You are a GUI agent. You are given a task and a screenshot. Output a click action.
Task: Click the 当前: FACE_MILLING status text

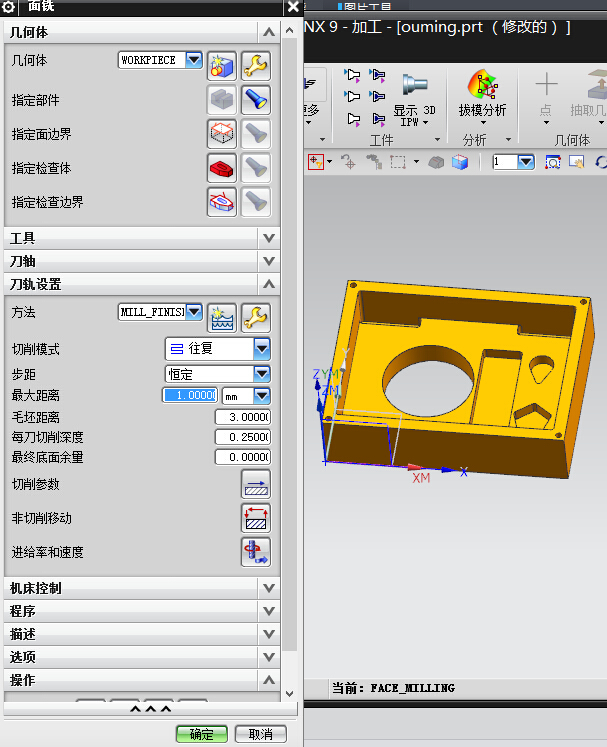point(393,688)
